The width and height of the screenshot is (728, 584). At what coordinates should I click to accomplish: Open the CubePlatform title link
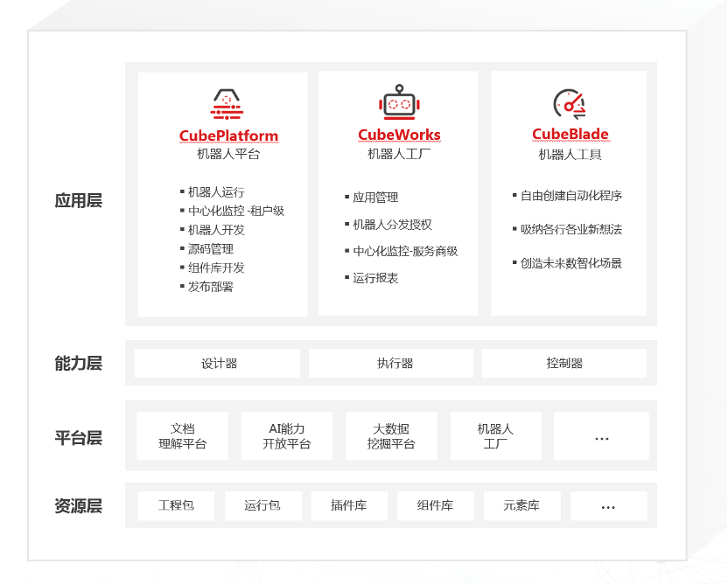tap(228, 136)
